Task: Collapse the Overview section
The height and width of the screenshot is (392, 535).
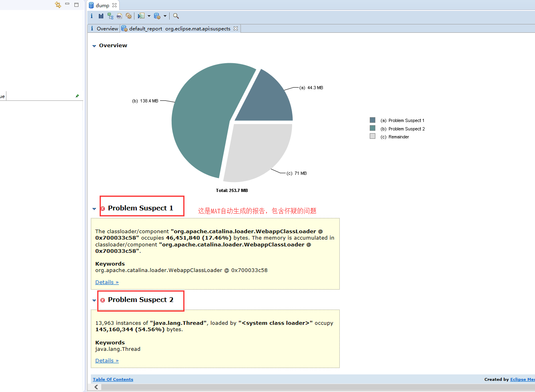Action: pos(94,46)
